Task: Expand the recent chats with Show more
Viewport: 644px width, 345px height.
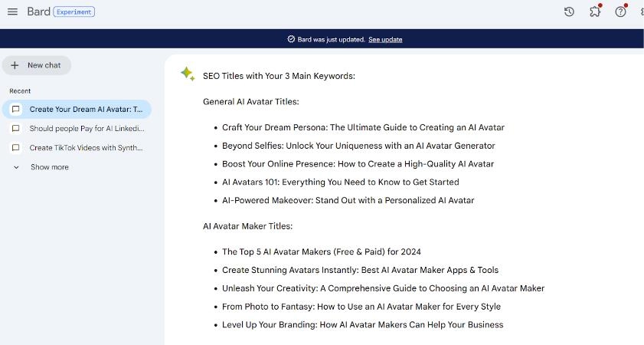Action: pyautogui.click(x=49, y=167)
